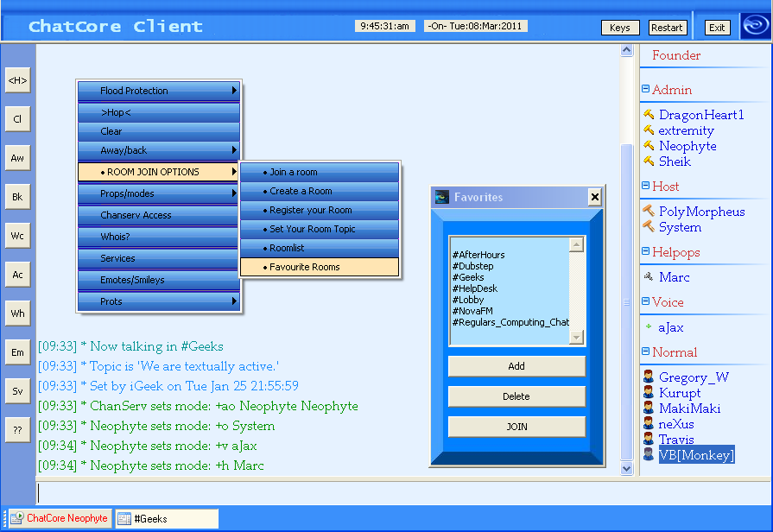
Task: Select Register your Room option
Action: (320, 210)
